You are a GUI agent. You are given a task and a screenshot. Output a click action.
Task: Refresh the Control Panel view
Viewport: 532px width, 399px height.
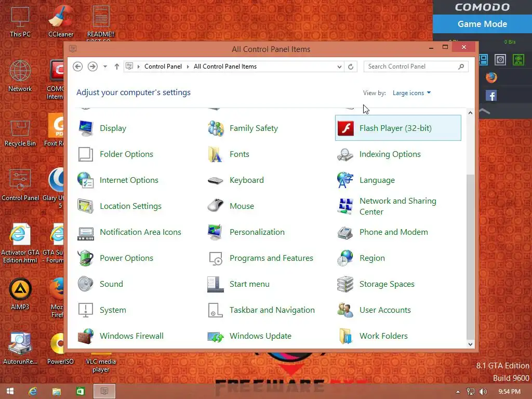coord(351,67)
